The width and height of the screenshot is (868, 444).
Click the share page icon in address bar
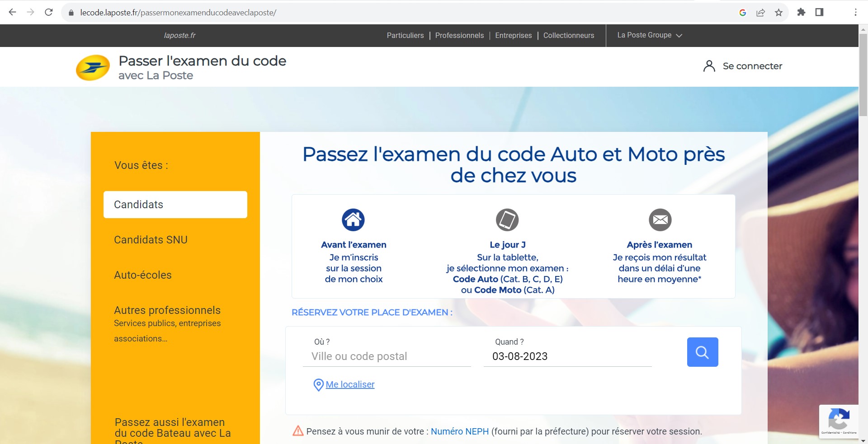tap(760, 13)
